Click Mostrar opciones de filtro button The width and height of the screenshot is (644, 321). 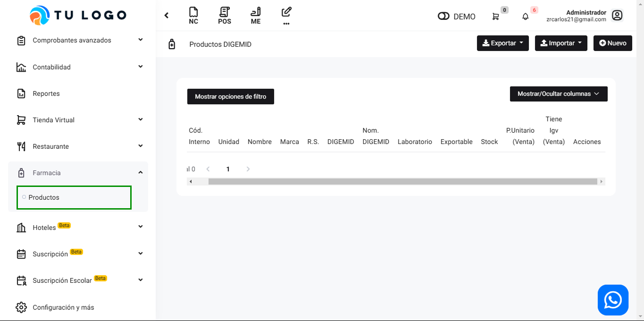pyautogui.click(x=230, y=96)
